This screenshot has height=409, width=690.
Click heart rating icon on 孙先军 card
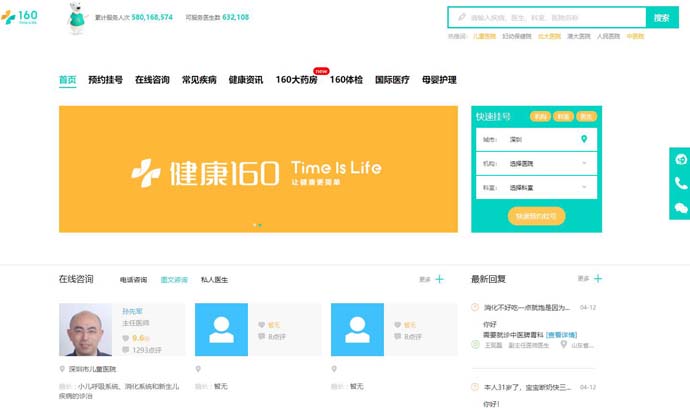click(x=126, y=338)
